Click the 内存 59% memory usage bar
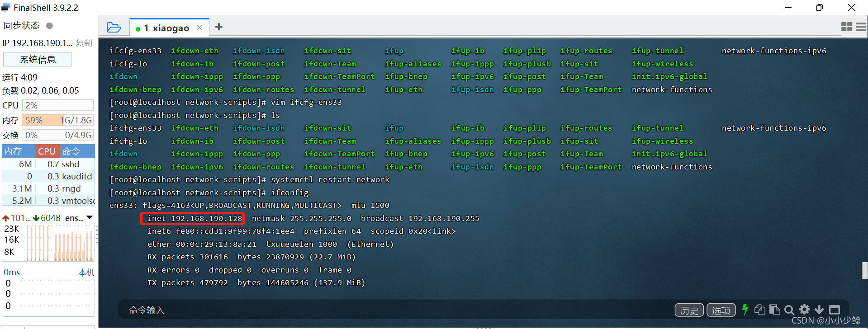 pyautogui.click(x=58, y=120)
